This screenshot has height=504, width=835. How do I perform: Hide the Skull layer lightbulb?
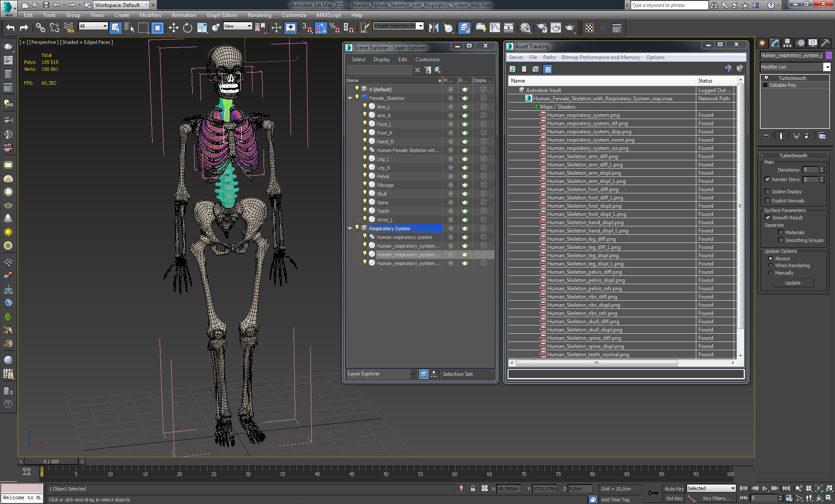tap(364, 193)
